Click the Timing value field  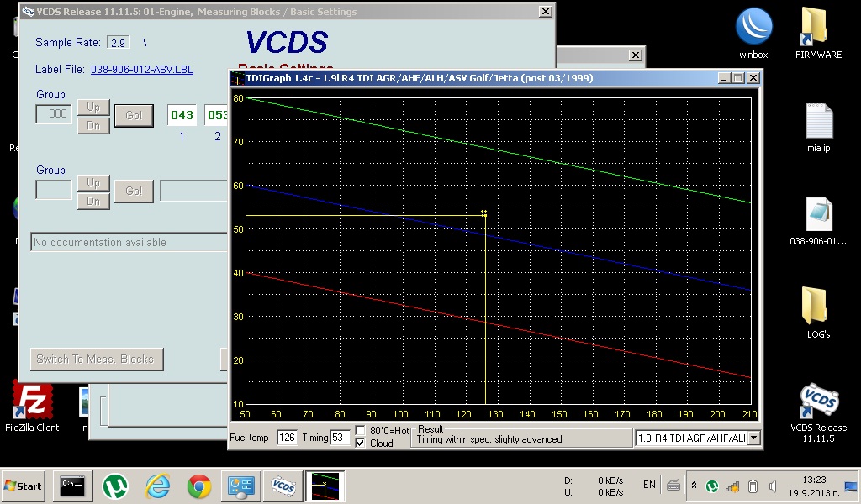(x=340, y=438)
